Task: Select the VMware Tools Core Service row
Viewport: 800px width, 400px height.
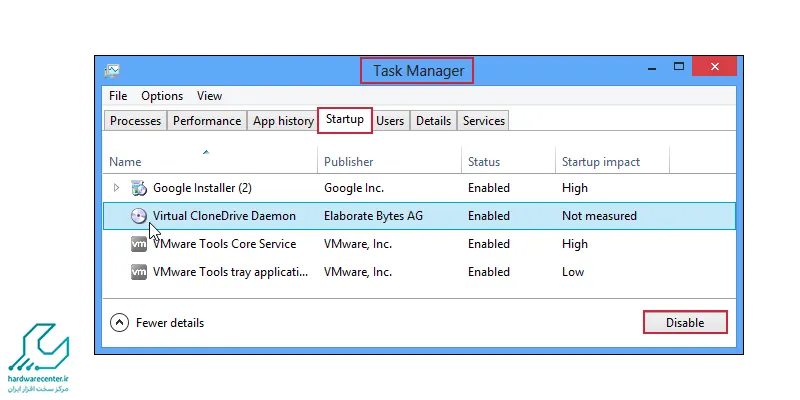Action: pyautogui.click(x=419, y=244)
